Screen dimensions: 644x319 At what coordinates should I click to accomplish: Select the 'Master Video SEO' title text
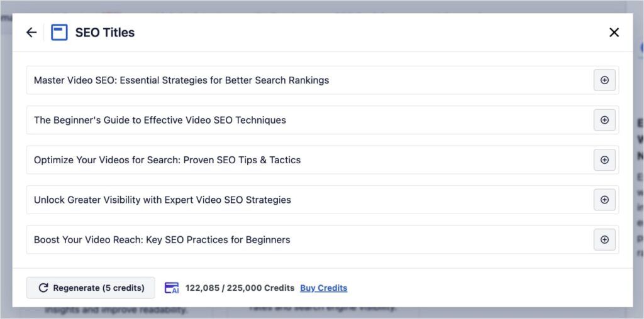pos(181,80)
